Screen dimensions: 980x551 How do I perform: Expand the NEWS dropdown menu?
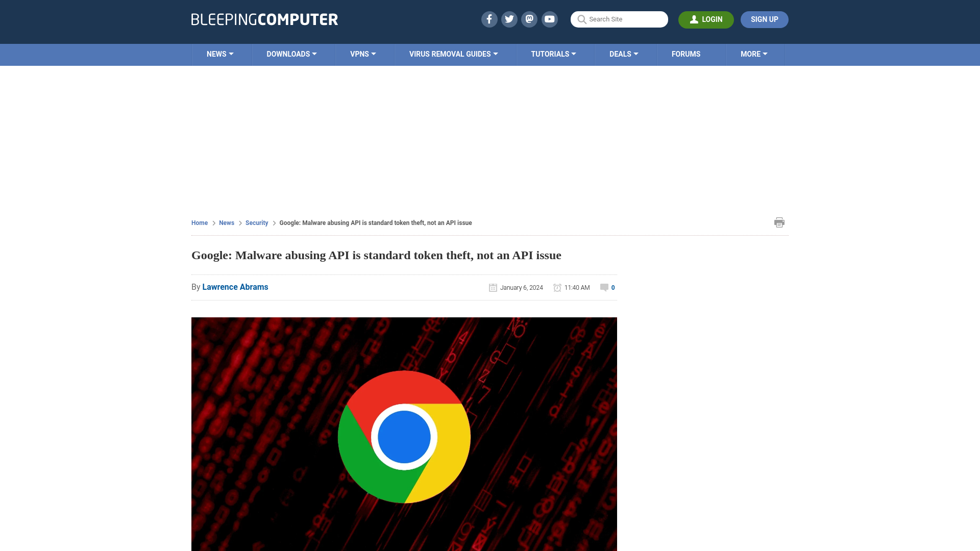pos(219,54)
